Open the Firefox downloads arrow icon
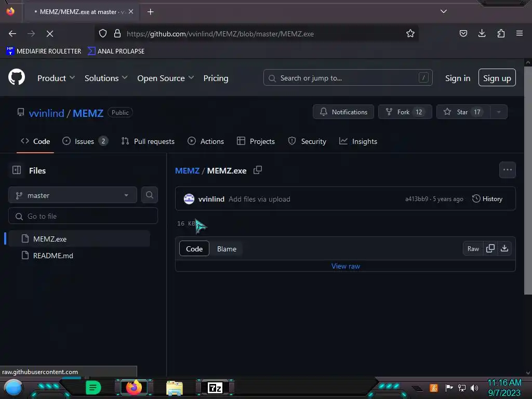The image size is (532, 399). coord(482,33)
